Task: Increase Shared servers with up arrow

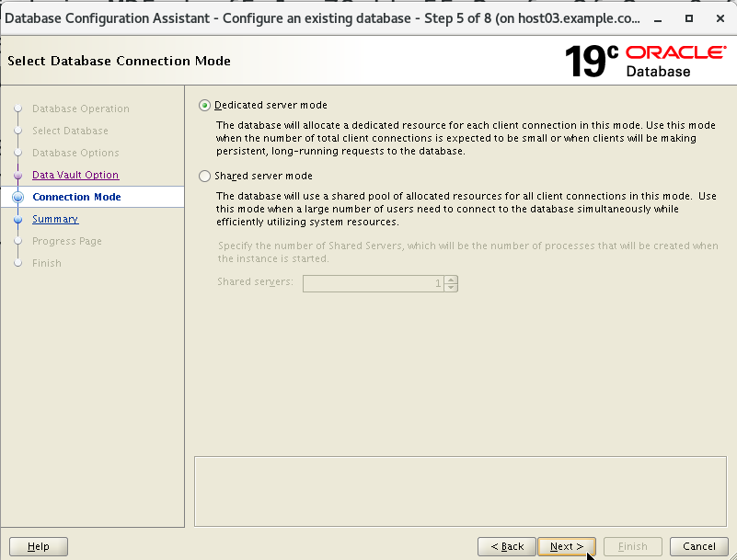Action: (451, 280)
